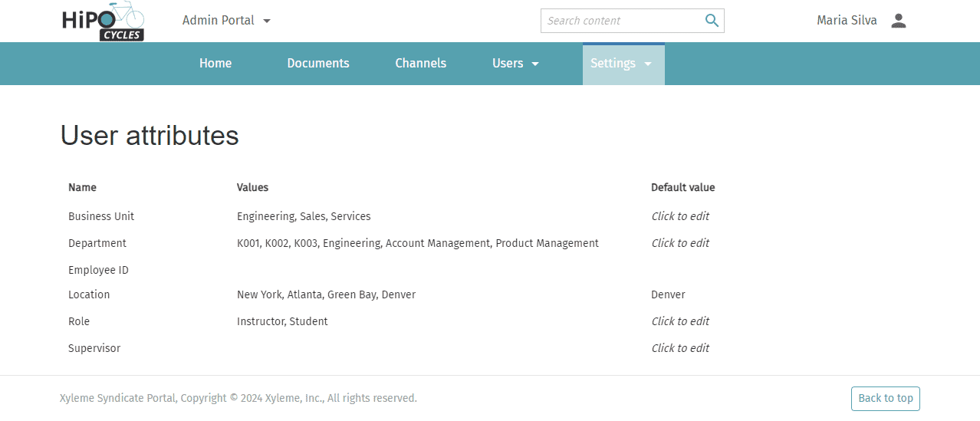This screenshot has height=421, width=980.
Task: Expand the Settings menu dropdown
Action: (x=622, y=64)
